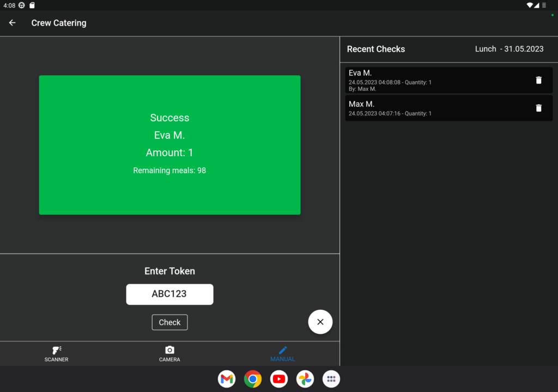Click the Crew Catering title
Viewport: 558px width, 392px height.
point(59,23)
